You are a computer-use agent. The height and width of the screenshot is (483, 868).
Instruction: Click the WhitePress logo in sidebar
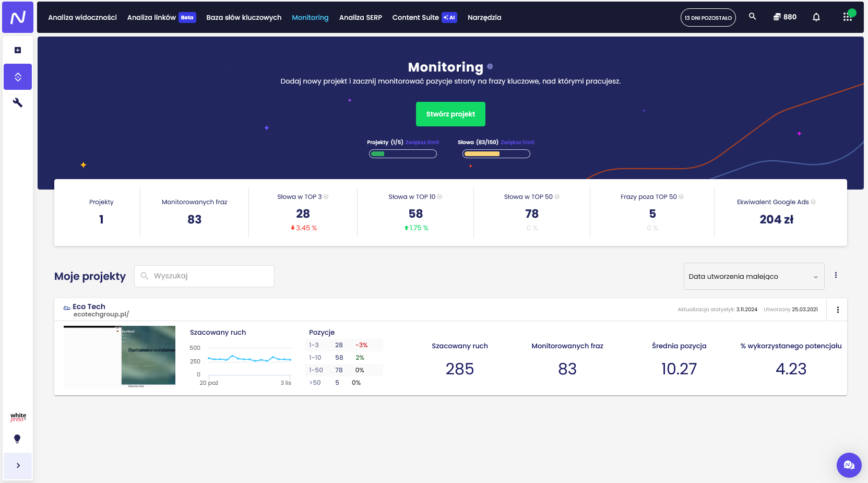[x=18, y=417]
